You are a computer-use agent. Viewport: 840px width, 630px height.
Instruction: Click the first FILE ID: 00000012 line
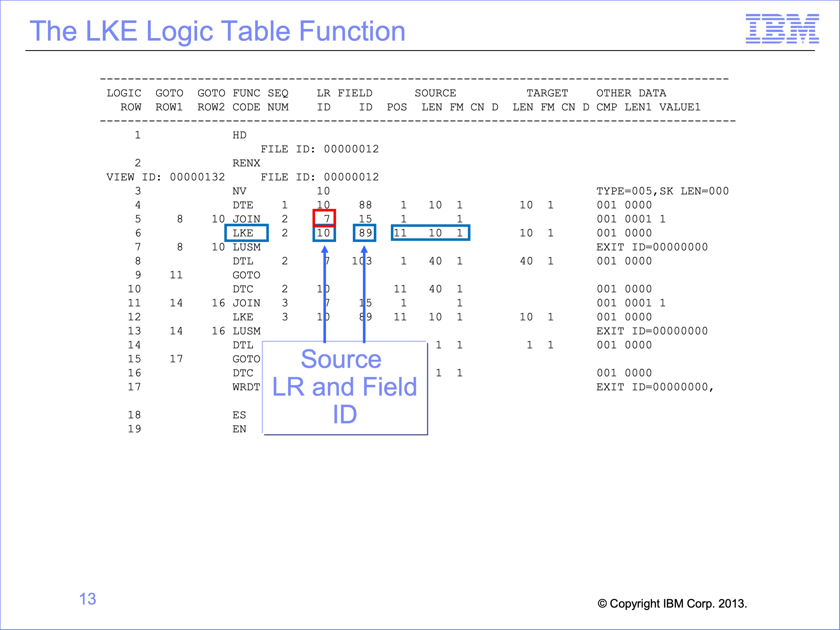pyautogui.click(x=319, y=149)
